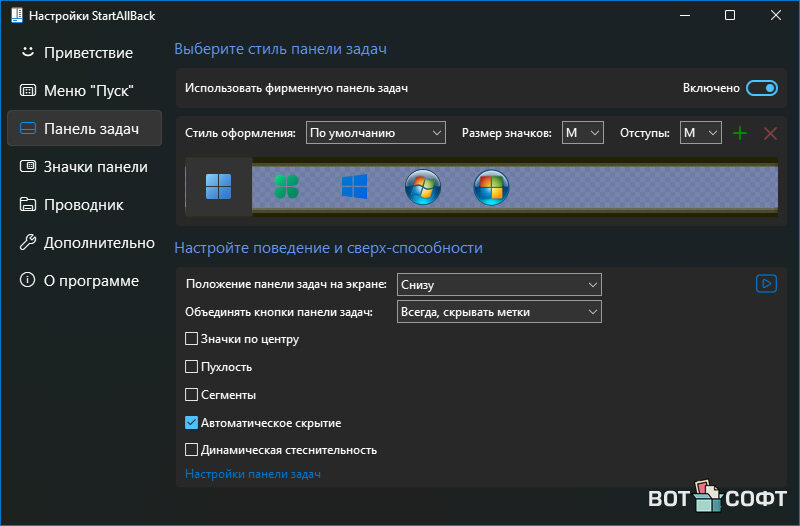
Task: Open the 'Стиль оформления' dropdown
Action: [375, 133]
